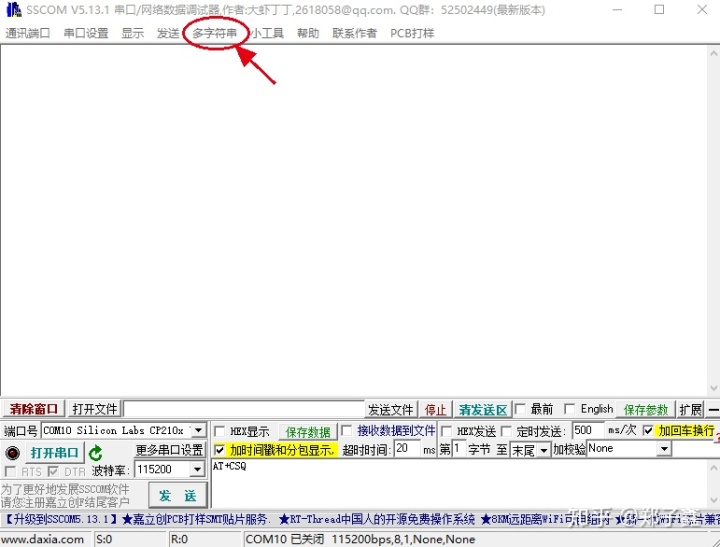The image size is (720, 547).
Task: Click the 清除窗口 button
Action: click(x=34, y=409)
